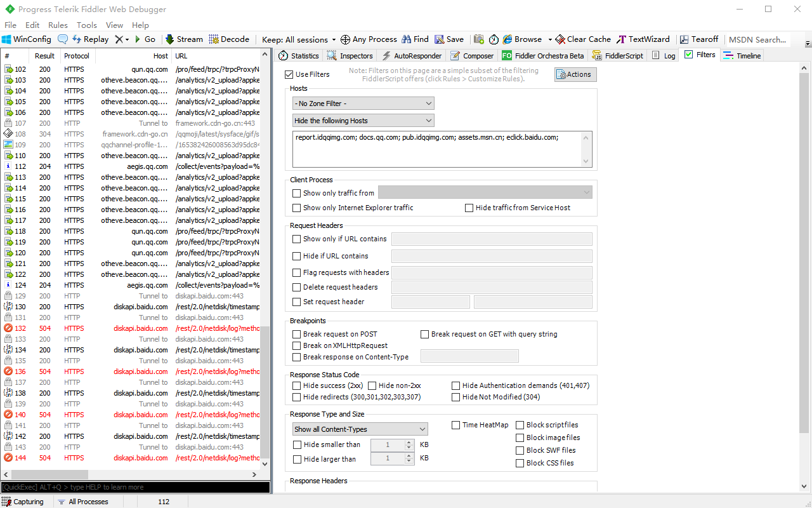Click the Tearoff toolbar button
The width and height of the screenshot is (812, 508).
pos(698,39)
